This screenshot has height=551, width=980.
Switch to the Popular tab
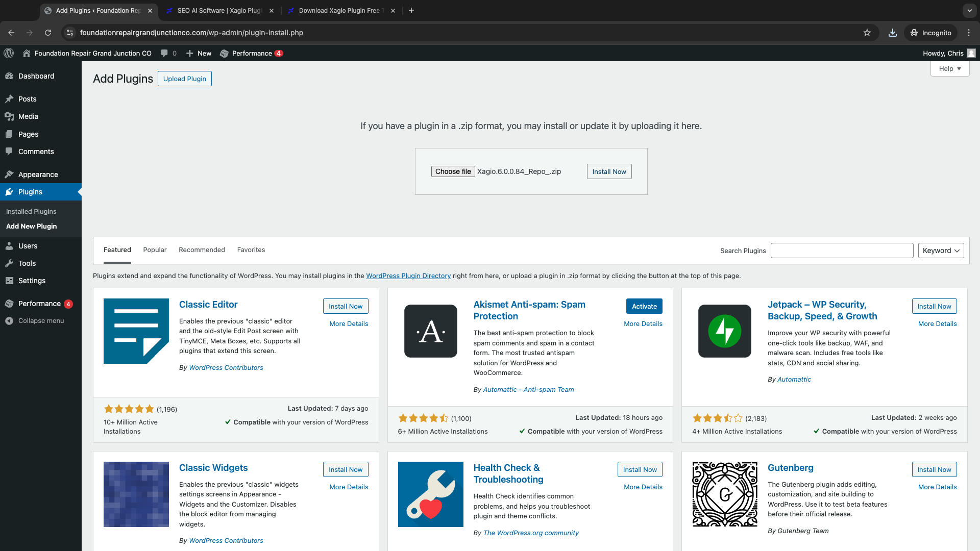coord(155,250)
